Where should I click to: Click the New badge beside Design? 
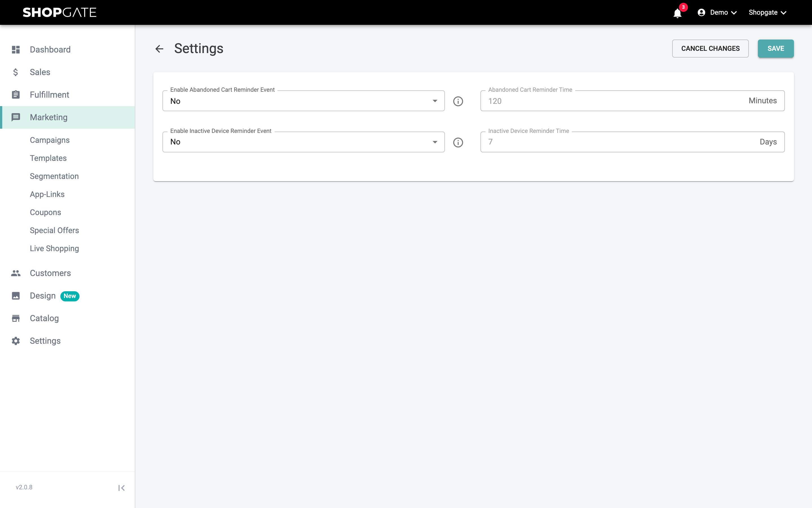pyautogui.click(x=70, y=296)
